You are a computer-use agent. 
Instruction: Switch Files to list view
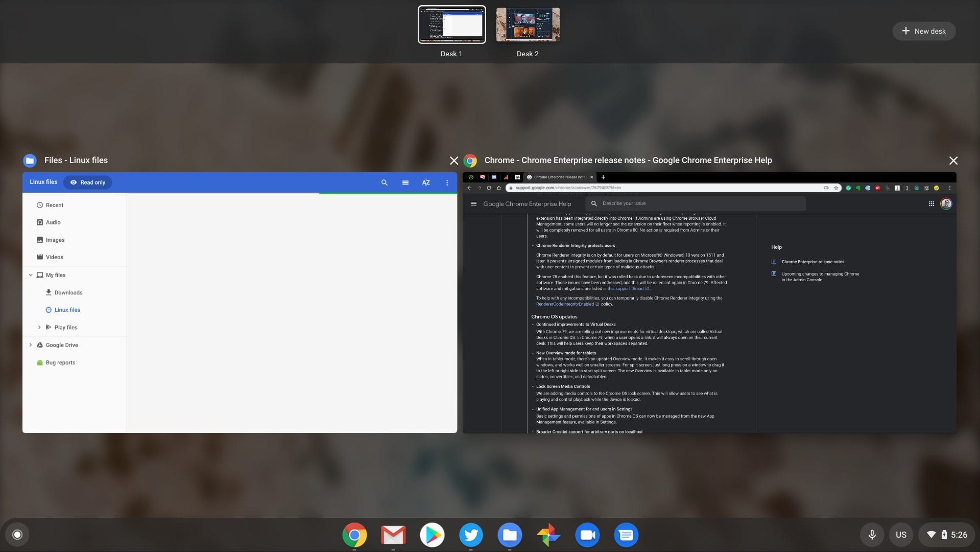point(405,182)
